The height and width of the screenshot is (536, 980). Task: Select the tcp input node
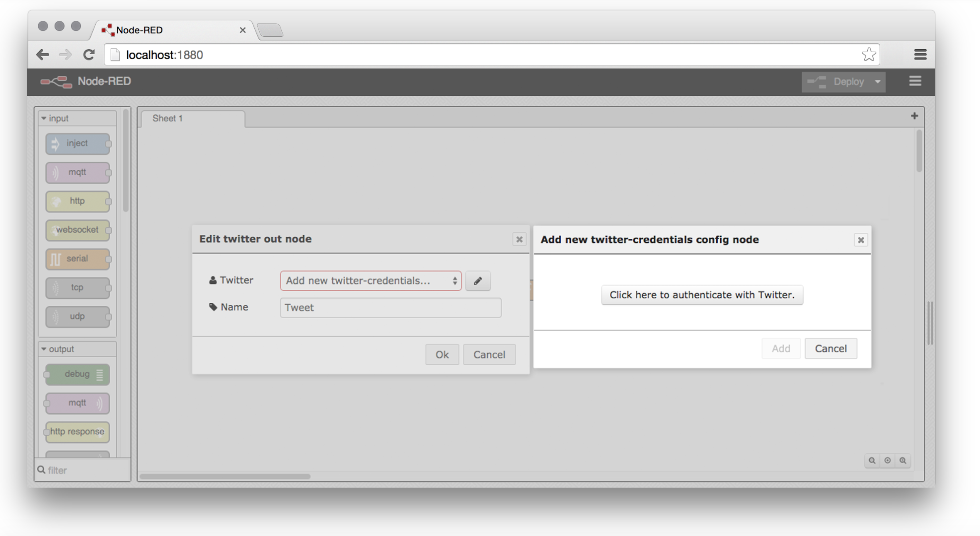77,287
